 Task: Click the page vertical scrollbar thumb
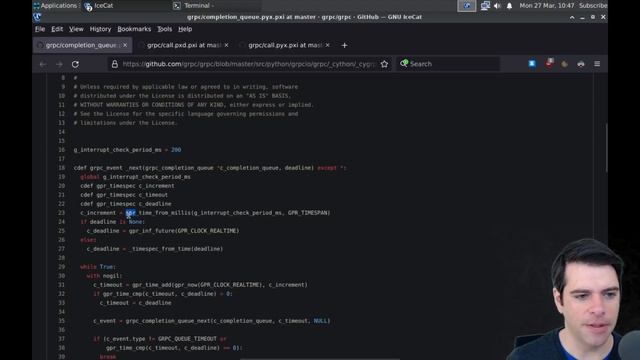click(x=606, y=148)
